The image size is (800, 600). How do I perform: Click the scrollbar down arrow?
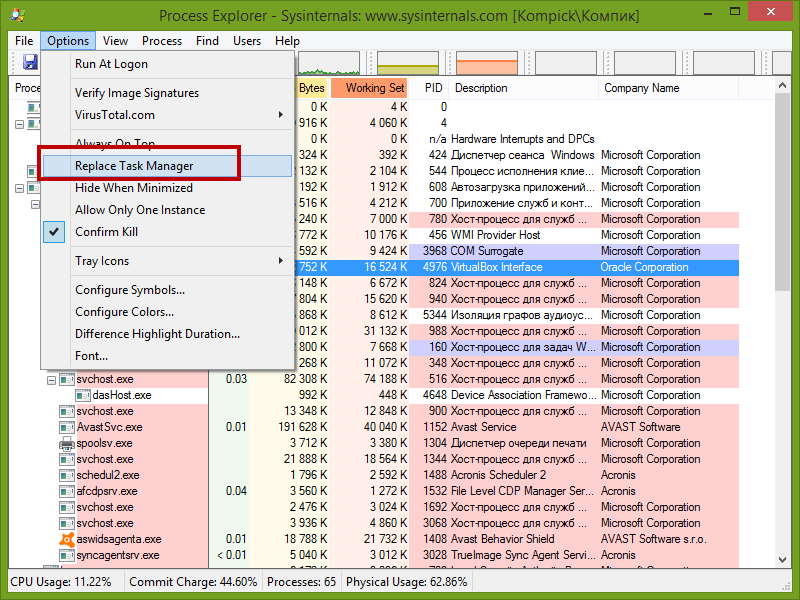783,560
